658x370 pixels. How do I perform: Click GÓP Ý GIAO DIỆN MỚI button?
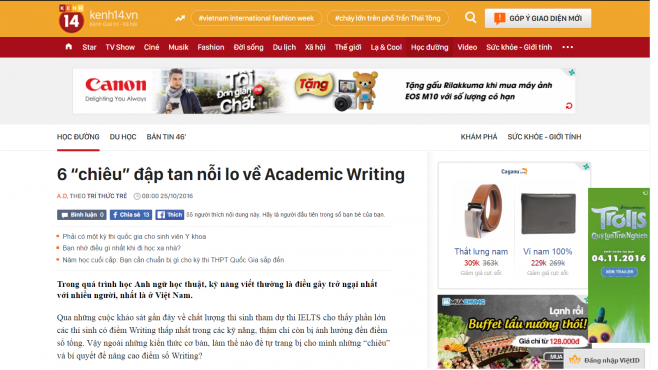pyautogui.click(x=538, y=18)
